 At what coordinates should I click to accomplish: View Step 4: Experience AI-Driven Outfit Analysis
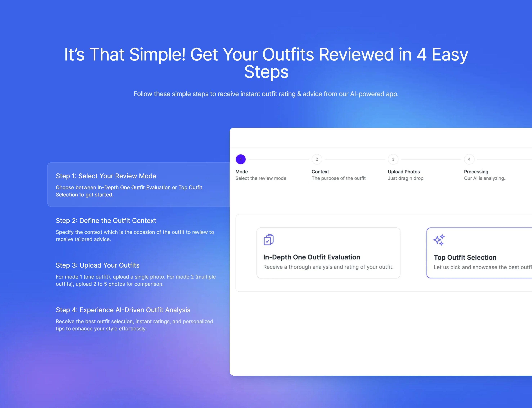tap(123, 310)
